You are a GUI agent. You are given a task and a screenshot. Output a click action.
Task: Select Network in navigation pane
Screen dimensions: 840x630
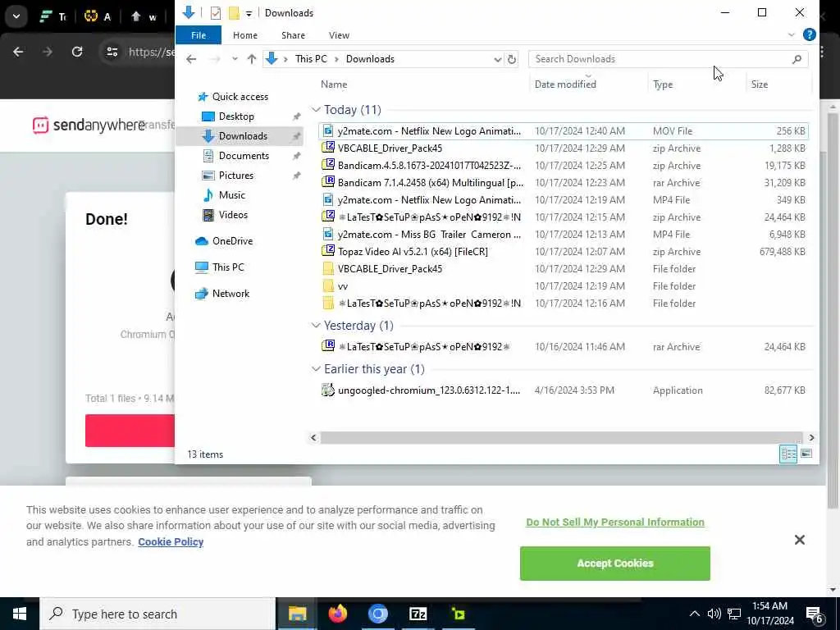point(231,294)
